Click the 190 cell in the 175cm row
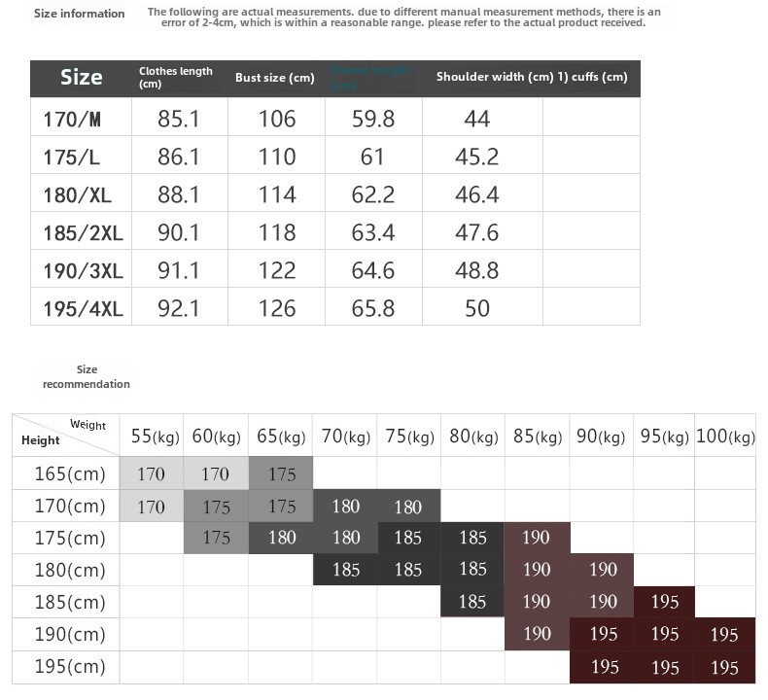Viewport: 768px width, 700px height. click(x=537, y=538)
